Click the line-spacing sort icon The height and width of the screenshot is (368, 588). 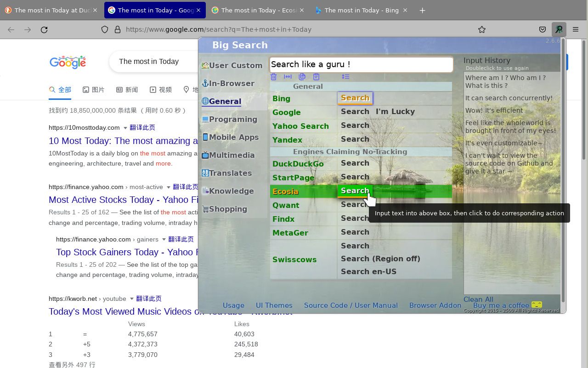pyautogui.click(x=345, y=77)
